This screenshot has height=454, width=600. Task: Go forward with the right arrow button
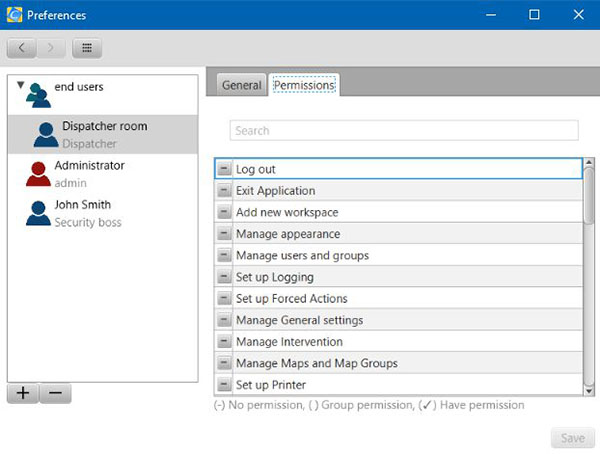(x=51, y=48)
